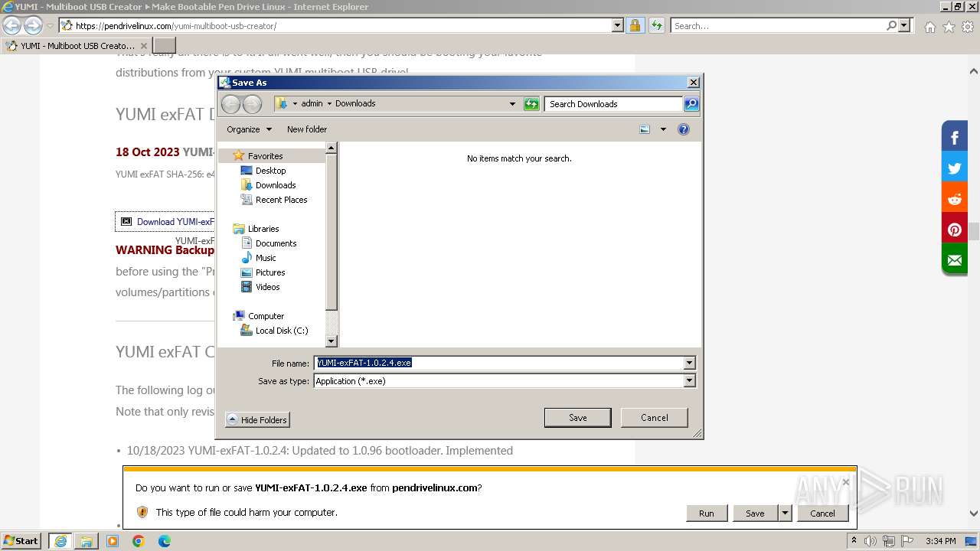
Task: Select Downloads in navigation pane
Action: point(276,185)
